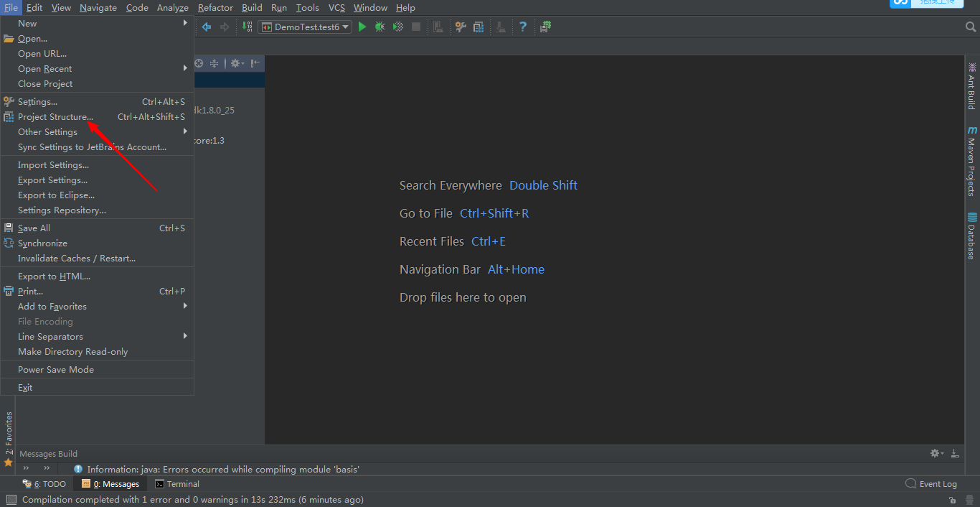
Task: Open the VCS menu
Action: pyautogui.click(x=336, y=7)
